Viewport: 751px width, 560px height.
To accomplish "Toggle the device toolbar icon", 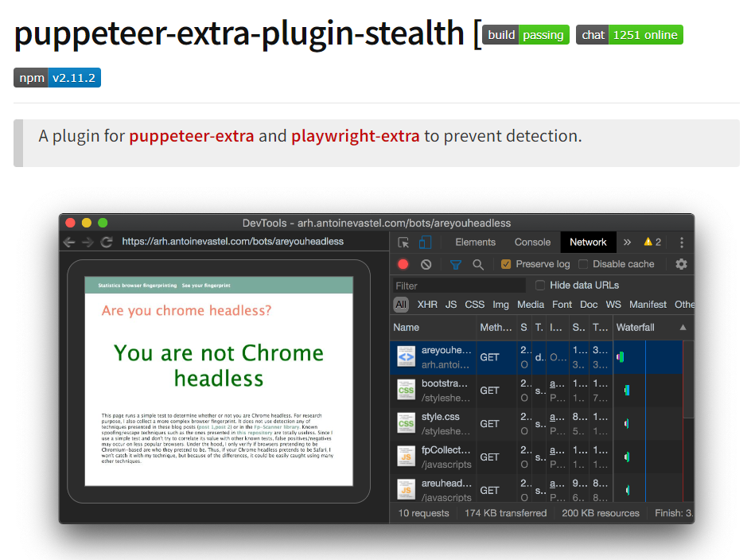I will pos(425,243).
